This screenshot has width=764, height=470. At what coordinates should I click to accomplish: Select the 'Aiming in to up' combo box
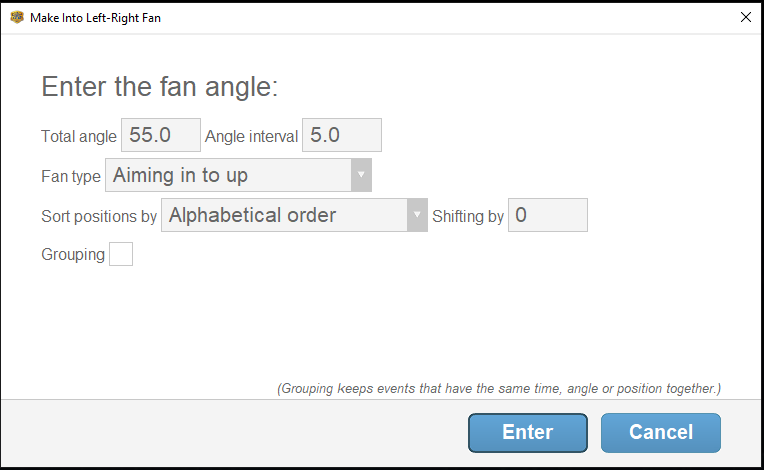point(238,175)
